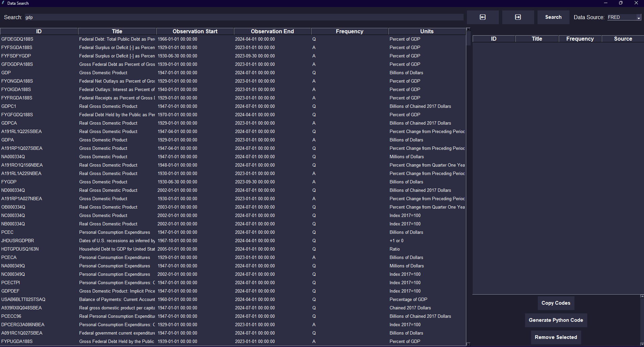Select the GDPA row

pyautogui.click(x=233, y=140)
